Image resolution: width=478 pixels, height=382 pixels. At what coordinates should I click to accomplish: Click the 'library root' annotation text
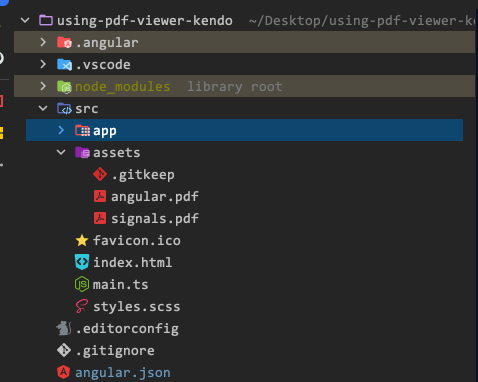coord(235,87)
